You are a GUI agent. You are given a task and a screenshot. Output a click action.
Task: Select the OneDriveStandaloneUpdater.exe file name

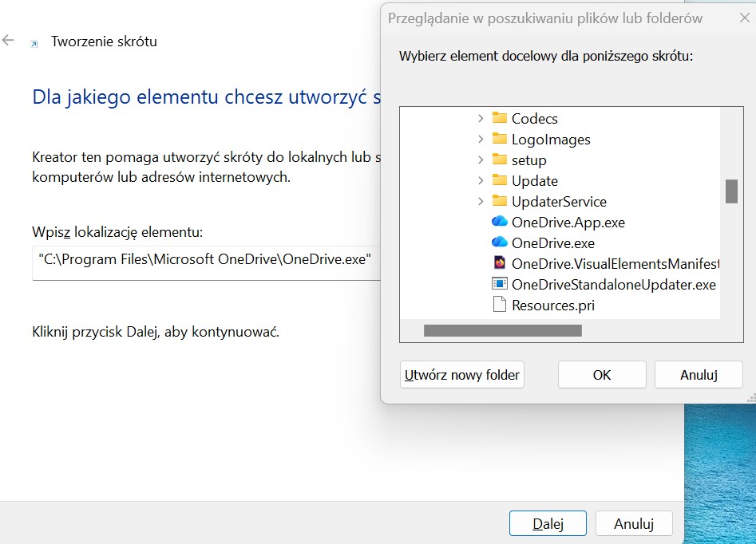click(x=614, y=284)
